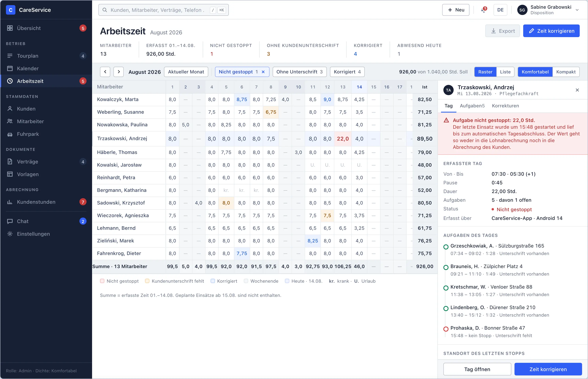The image size is (588, 379).
Task: Click the warning triangle in alert
Action: click(x=446, y=120)
